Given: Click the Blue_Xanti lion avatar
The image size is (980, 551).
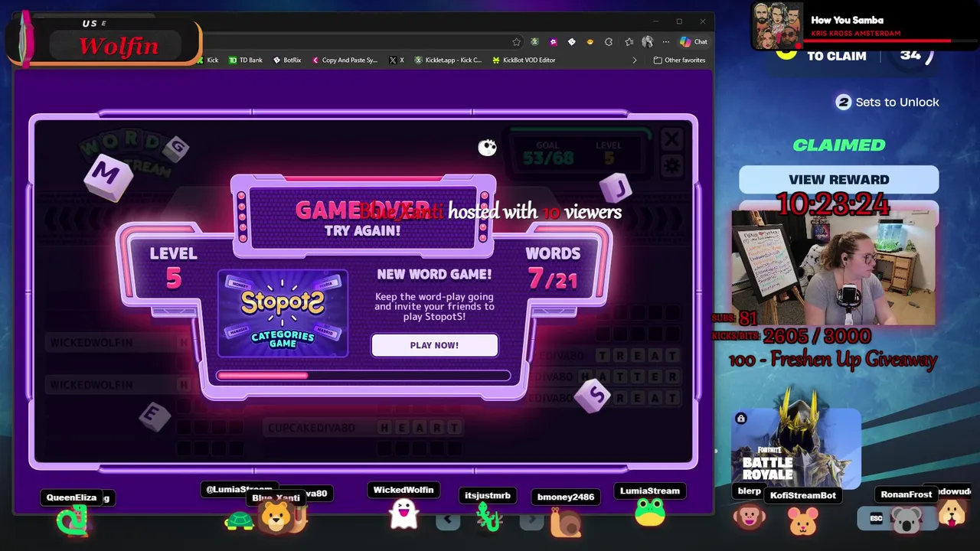Looking at the screenshot, I should pyautogui.click(x=276, y=518).
